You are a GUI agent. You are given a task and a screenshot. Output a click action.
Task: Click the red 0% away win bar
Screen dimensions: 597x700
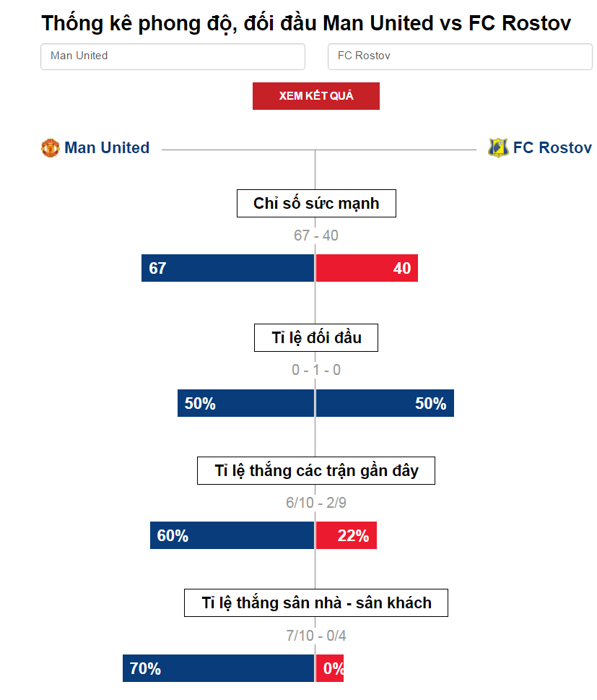330,668
